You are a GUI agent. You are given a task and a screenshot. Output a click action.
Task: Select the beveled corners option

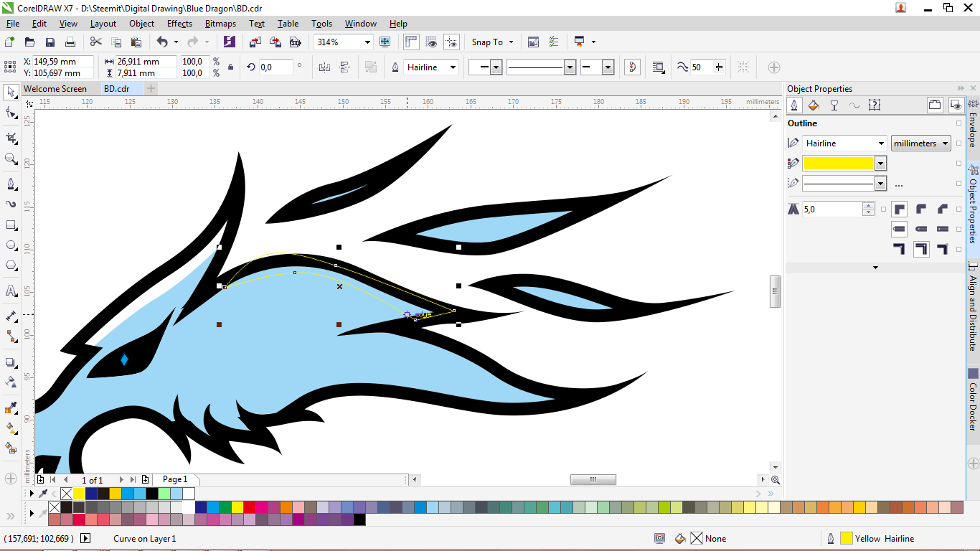click(x=943, y=209)
